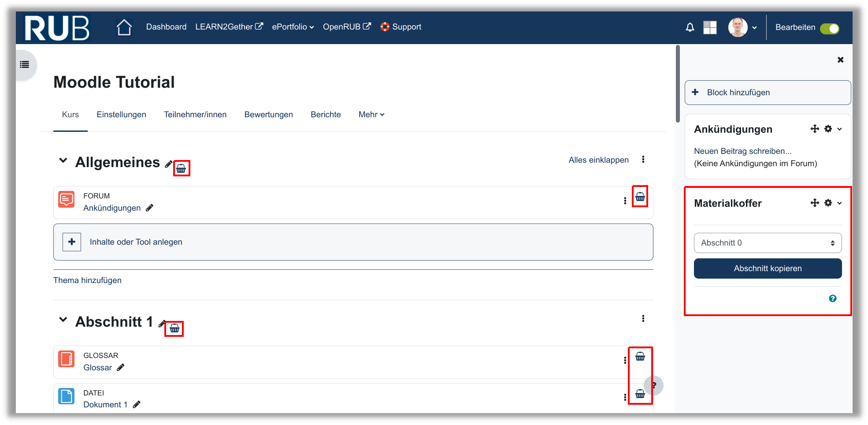Open the notifications bell
868x425 pixels.
point(690,27)
